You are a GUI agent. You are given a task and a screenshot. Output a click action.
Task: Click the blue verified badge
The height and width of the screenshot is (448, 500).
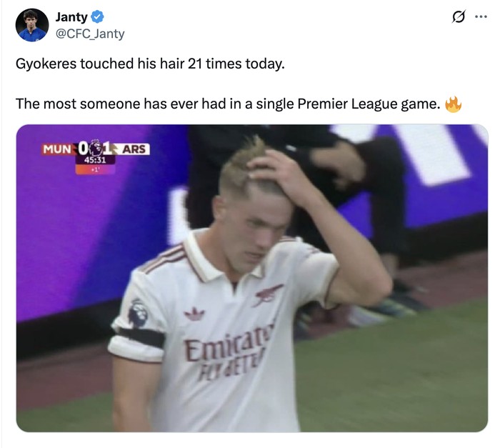pos(97,17)
